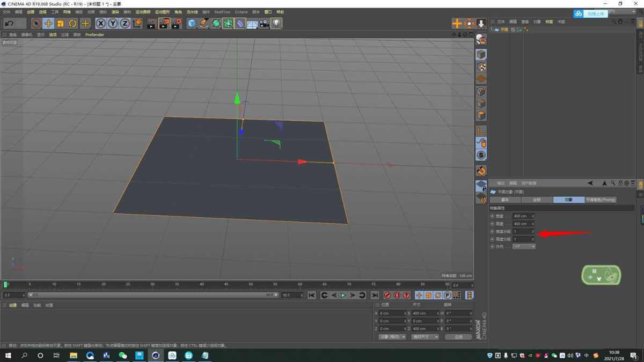Select the light bulb icon in the toolbar

click(x=276, y=23)
